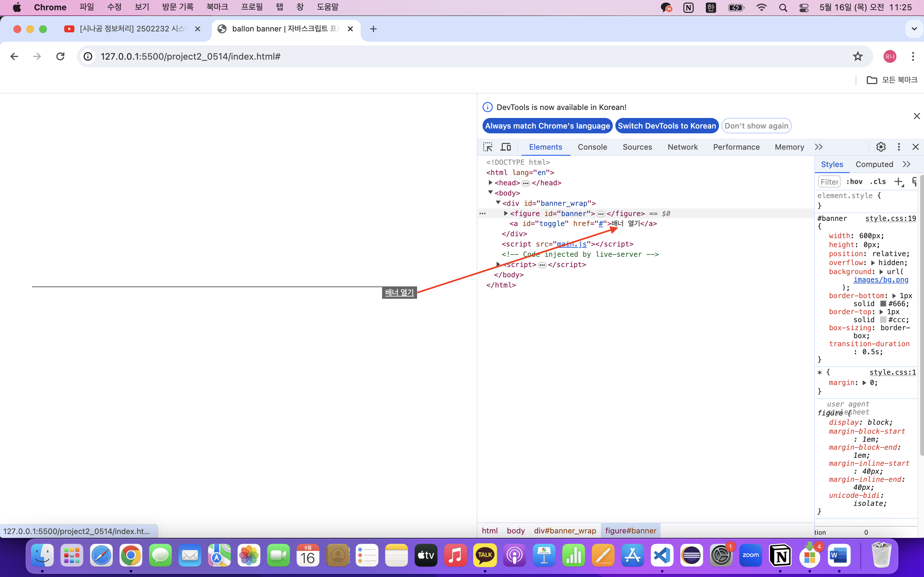The width and height of the screenshot is (924, 577).
Task: Click Switch DevTools to Korean button
Action: point(667,126)
